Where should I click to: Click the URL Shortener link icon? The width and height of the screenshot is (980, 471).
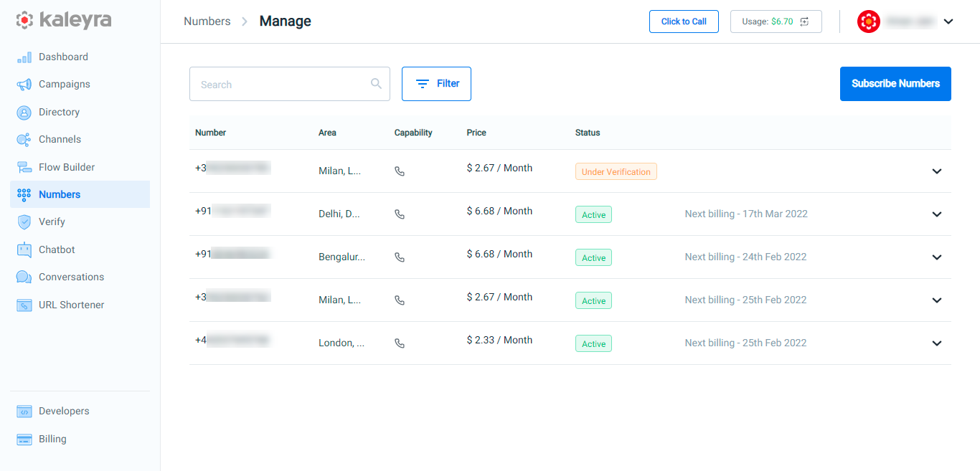point(24,305)
